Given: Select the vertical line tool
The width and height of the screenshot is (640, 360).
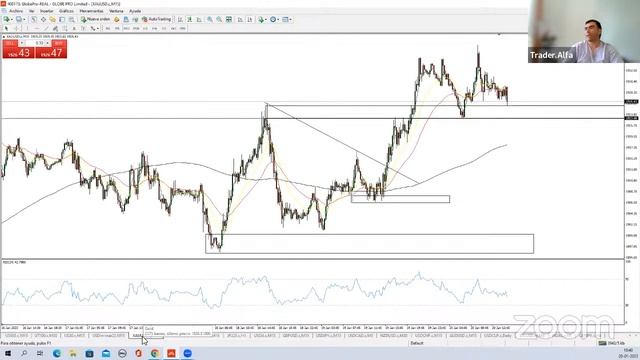Looking at the screenshot, I should (x=27, y=28).
